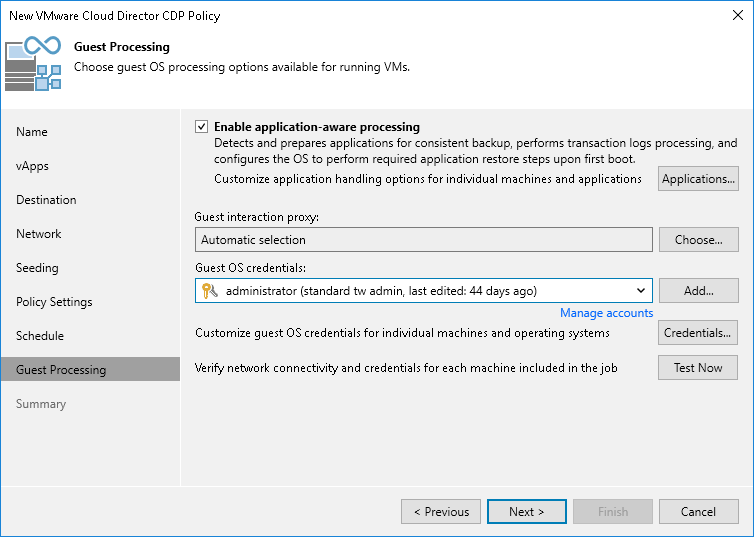754x537 pixels.
Task: Click 'Customize guest OS credentials' description text
Action: 402,333
